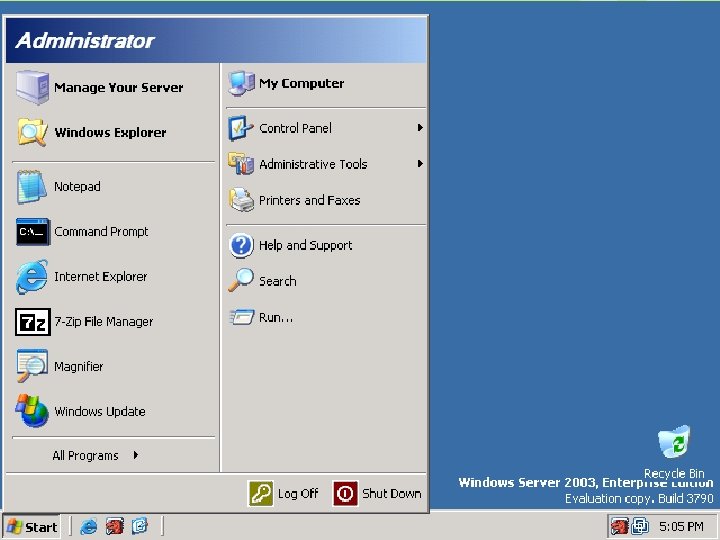720x540 pixels.
Task: Start the Magnifier accessibility icon
Action: point(32,366)
